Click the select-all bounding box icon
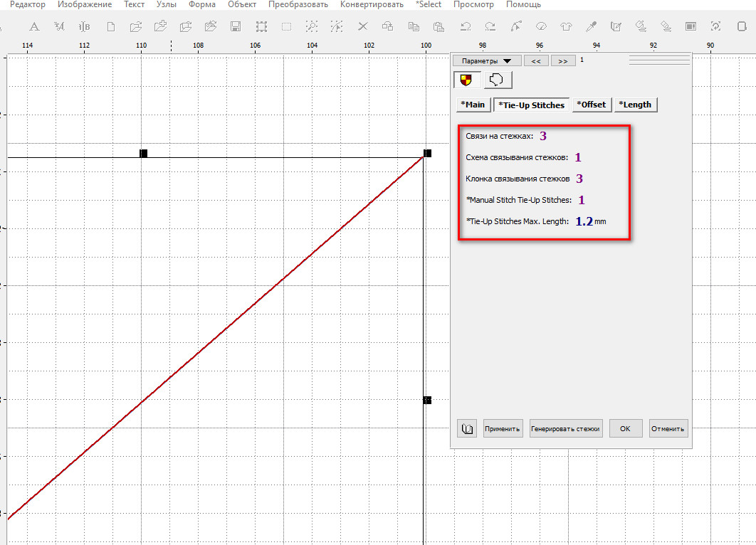Viewport: 756px width, 545px height. 261,26
